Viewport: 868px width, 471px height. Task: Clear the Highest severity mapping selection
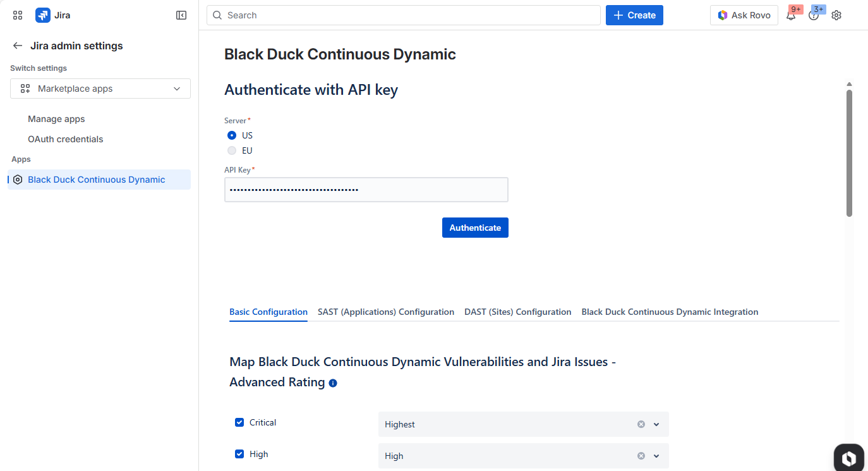point(641,424)
